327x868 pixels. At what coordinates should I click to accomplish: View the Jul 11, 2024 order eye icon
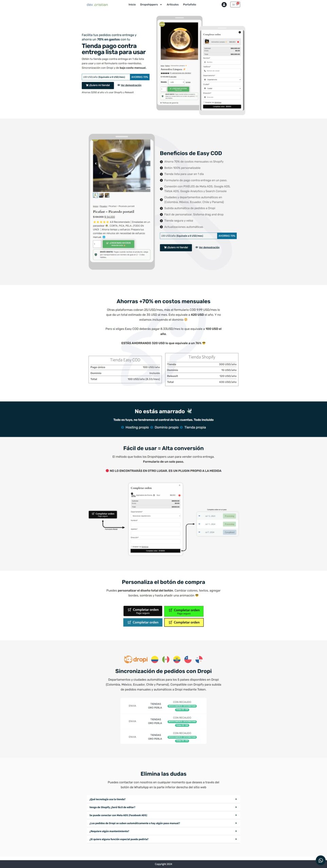click(x=199, y=524)
